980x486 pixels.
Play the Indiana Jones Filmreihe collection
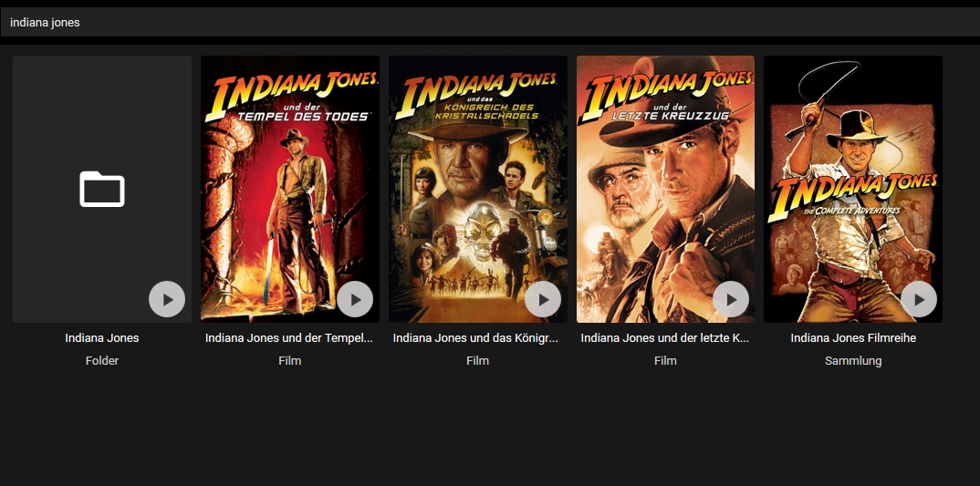click(x=919, y=299)
